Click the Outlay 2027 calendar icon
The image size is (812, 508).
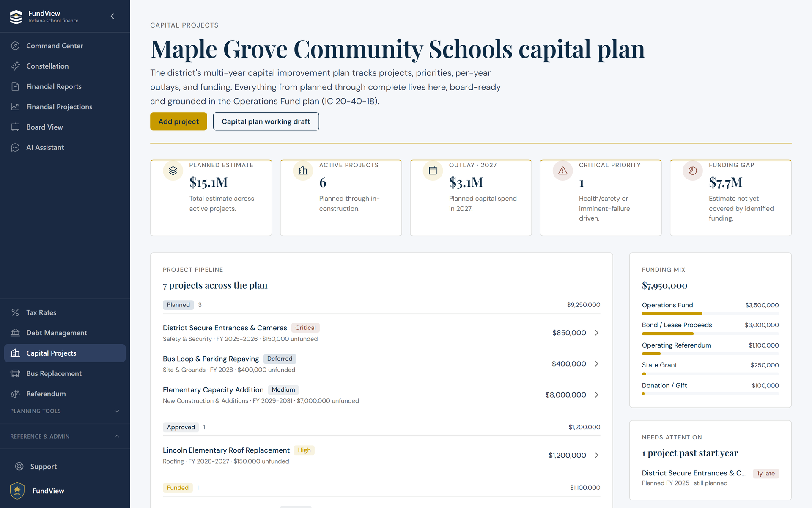(433, 171)
